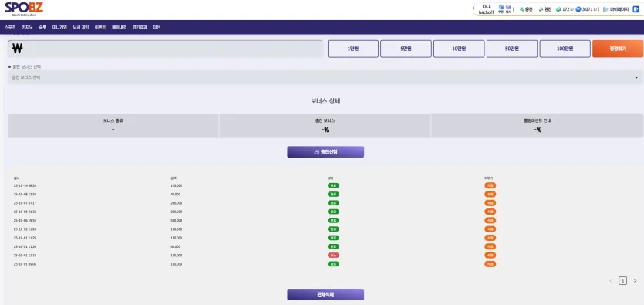Delete the 25-10-14 08:20 record
The width and height of the screenshot is (644, 305).
490,185
